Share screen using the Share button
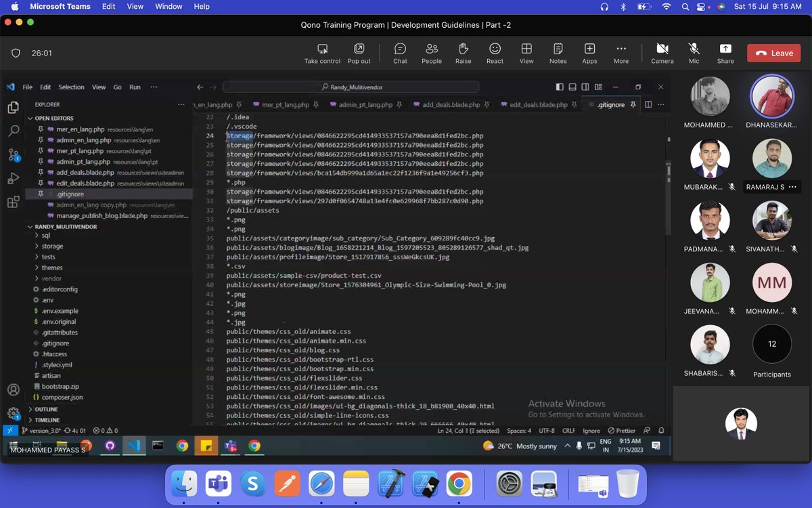Screen dimensions: 812x508 (725, 54)
